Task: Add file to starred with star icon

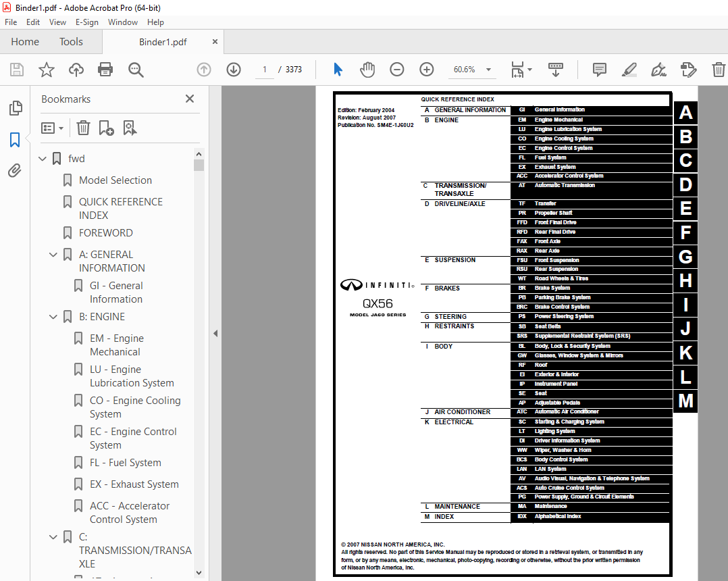Action: (x=47, y=70)
